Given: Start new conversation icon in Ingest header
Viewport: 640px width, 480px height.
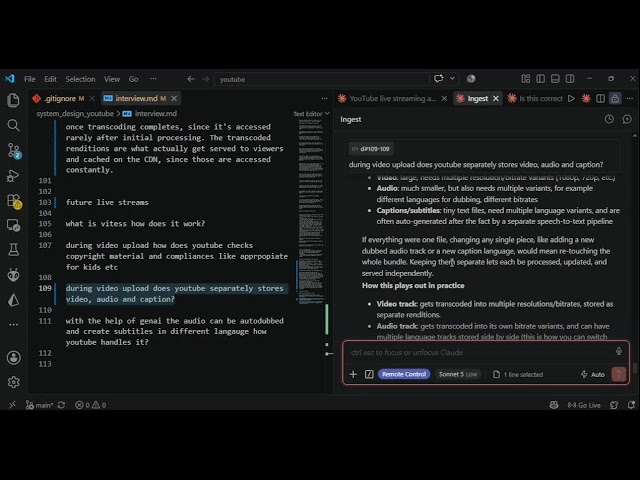Looking at the screenshot, I should 627,119.
